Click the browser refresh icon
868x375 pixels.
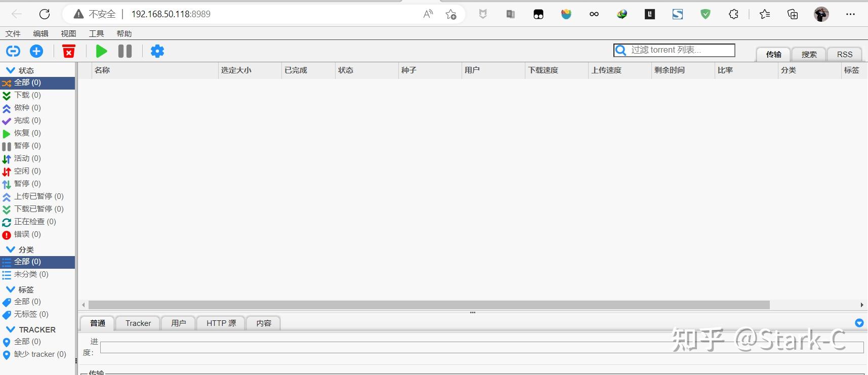(45, 14)
